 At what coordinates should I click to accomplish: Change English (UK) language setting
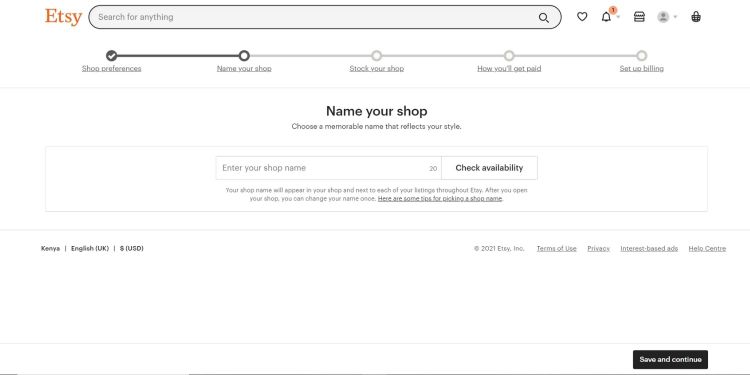(90, 249)
